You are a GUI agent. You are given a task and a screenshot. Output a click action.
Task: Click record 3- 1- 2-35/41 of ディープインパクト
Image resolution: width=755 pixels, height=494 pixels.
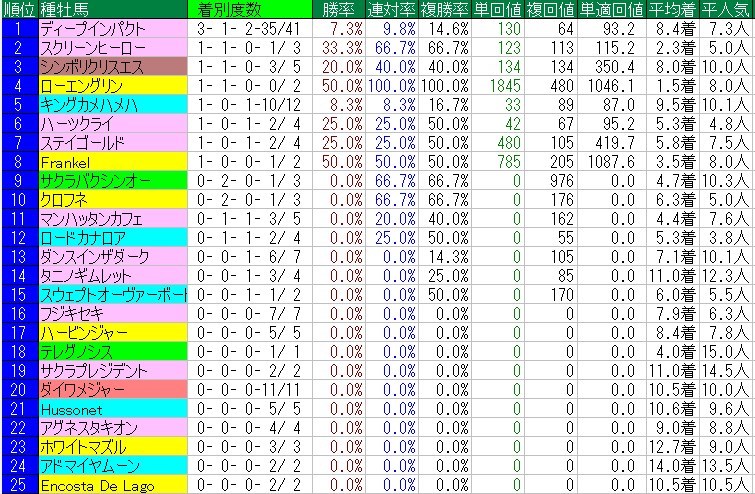[x=250, y=29]
